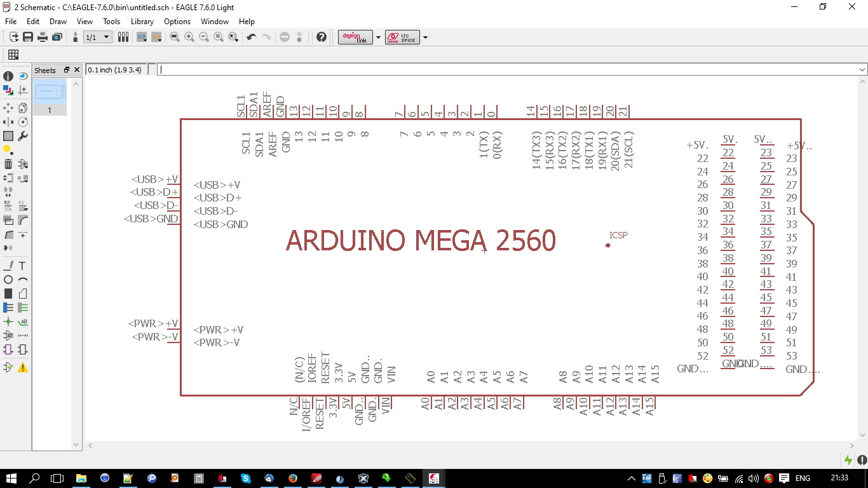Click the Use libraries icon
Screen dimensions: 868x488
tap(123, 37)
